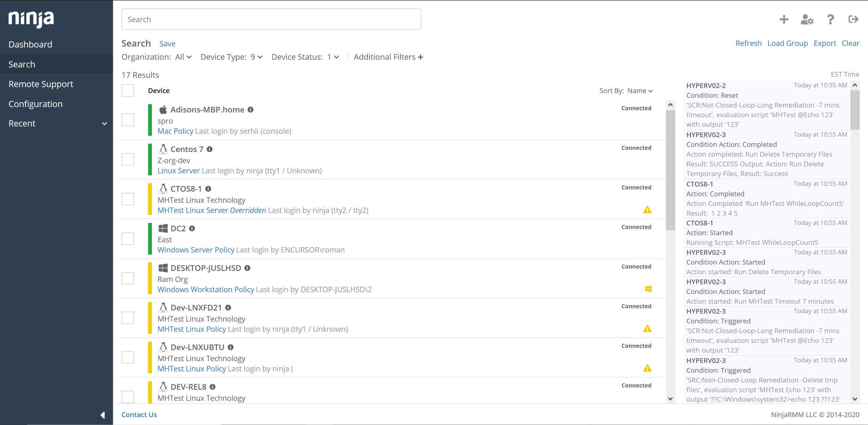Image resolution: width=868 pixels, height=425 pixels.
Task: Expand the Recent section in the sidebar
Action: tap(105, 123)
